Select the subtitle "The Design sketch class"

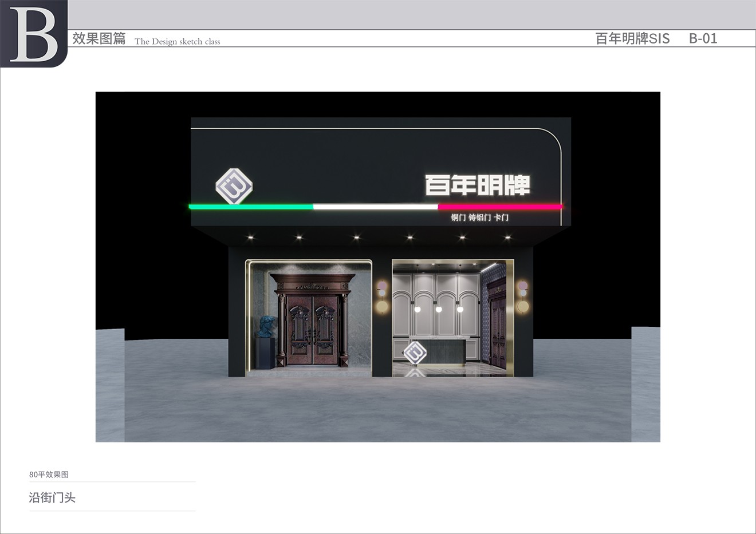(x=178, y=41)
